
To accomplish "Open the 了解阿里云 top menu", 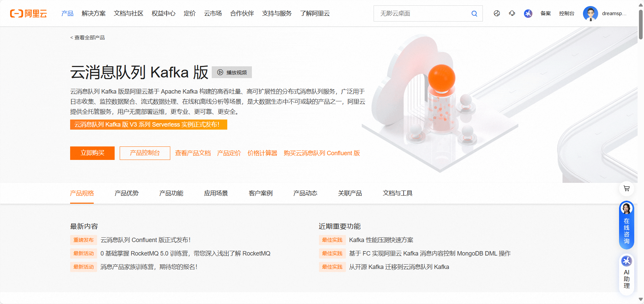I will coord(315,13).
